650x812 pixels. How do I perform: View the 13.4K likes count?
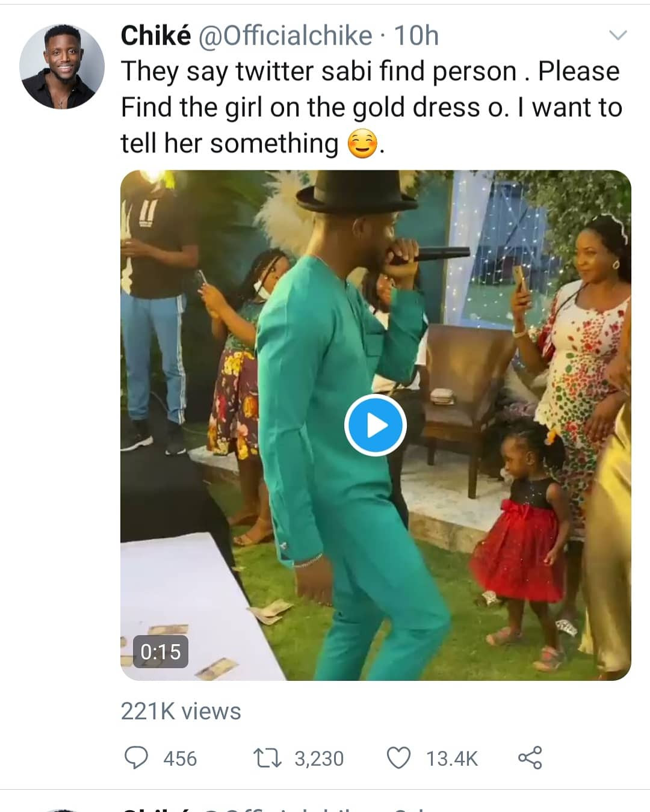click(452, 758)
